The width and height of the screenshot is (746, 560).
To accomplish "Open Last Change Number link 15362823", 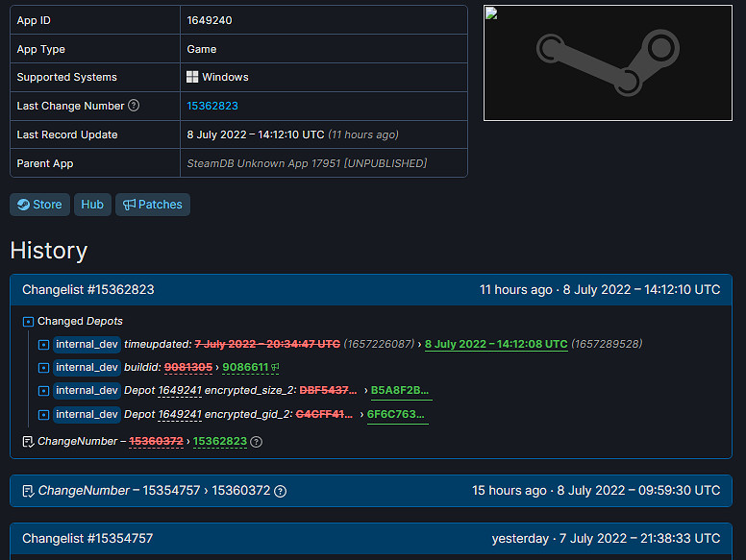I will click(212, 106).
